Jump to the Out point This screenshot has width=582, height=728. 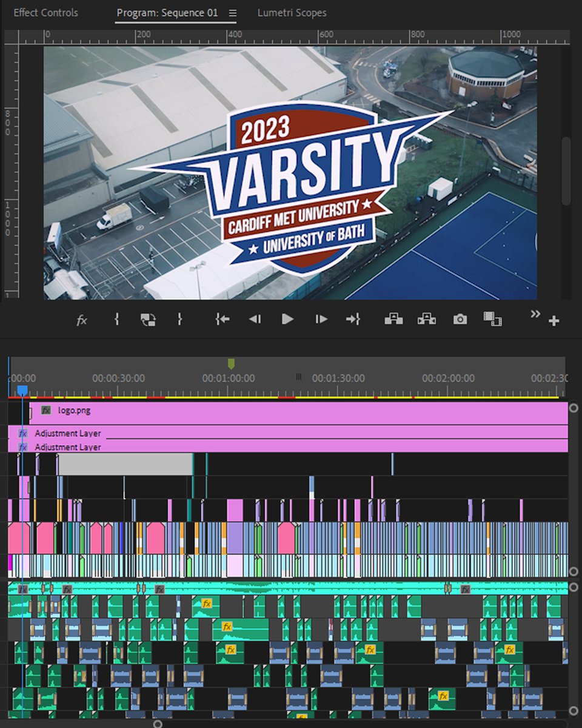click(353, 318)
